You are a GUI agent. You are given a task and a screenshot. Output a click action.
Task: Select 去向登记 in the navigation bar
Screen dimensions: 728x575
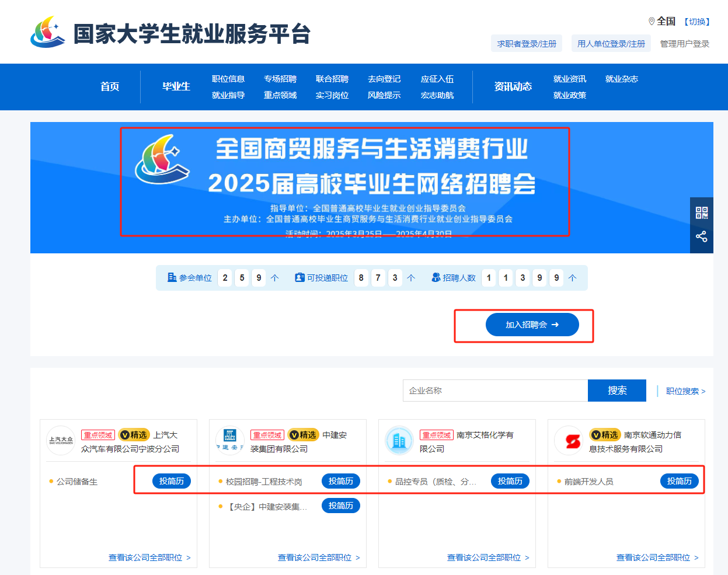(x=384, y=79)
